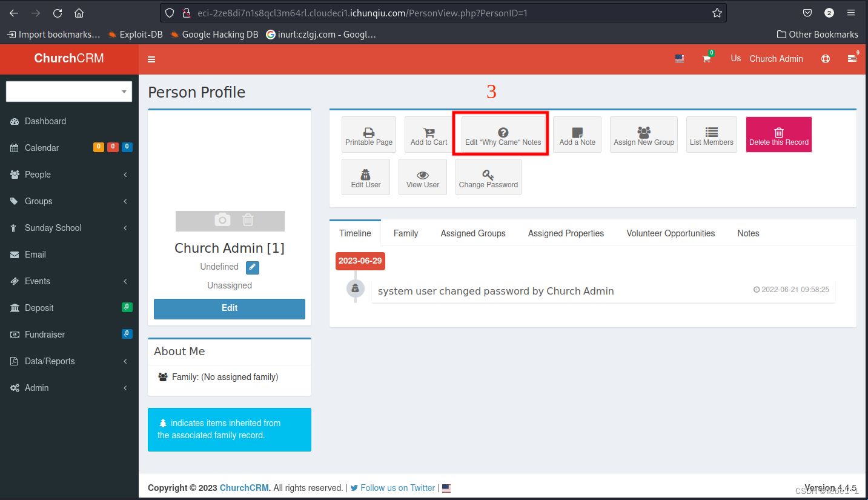The height and width of the screenshot is (500, 868).
Task: Reload the page with refresh icon
Action: [x=58, y=13]
